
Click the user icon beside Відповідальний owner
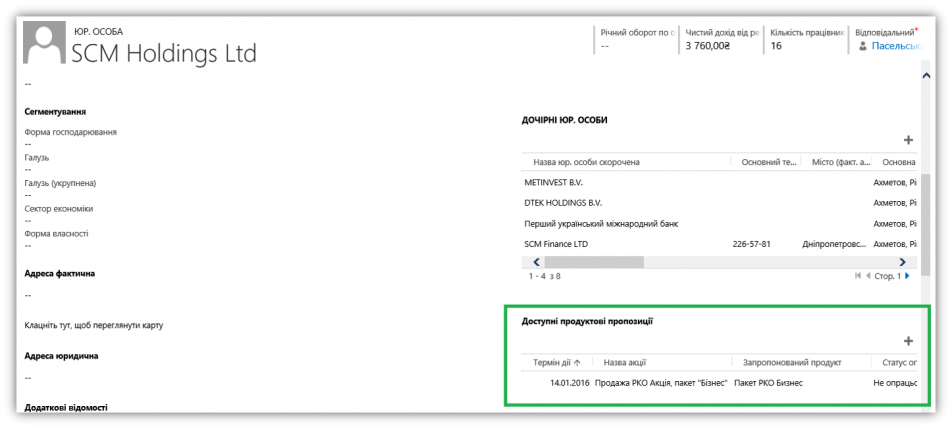(864, 46)
